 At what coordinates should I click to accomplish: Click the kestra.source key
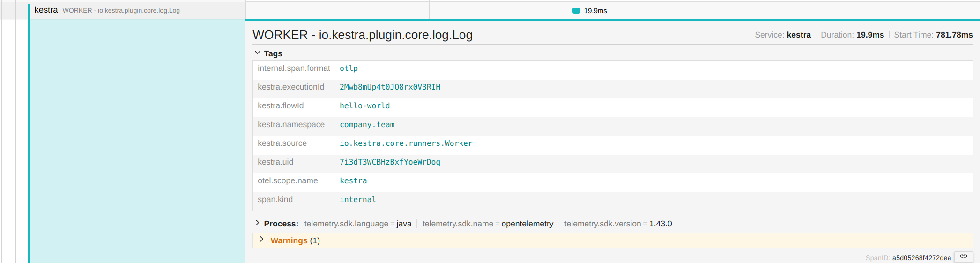click(x=282, y=143)
